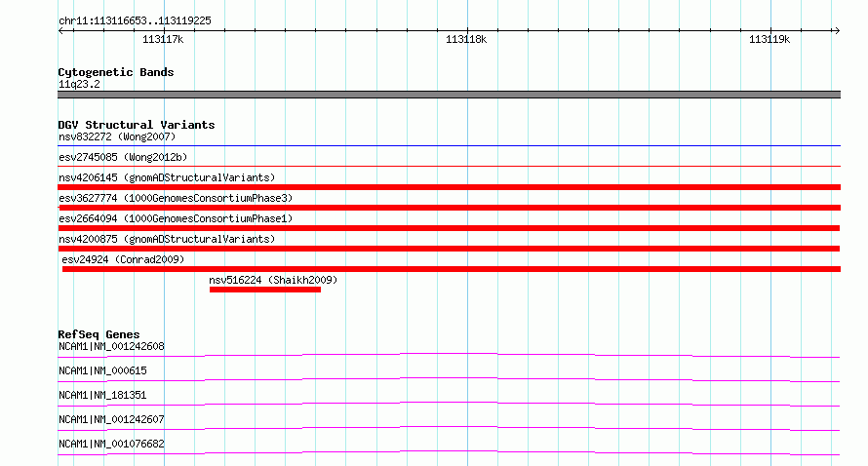Open the DGV Structural Variants track title
Image resolution: width=868 pixels, height=466 pixels.
tap(137, 125)
